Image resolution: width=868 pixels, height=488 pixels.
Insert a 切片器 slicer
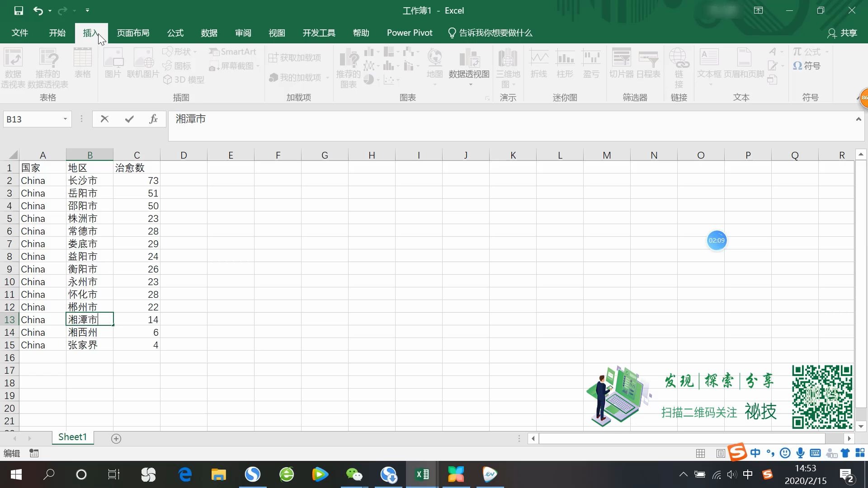(x=622, y=63)
